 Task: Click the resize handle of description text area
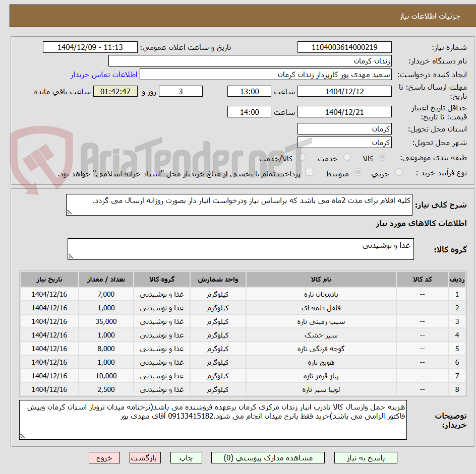click(x=69, y=212)
